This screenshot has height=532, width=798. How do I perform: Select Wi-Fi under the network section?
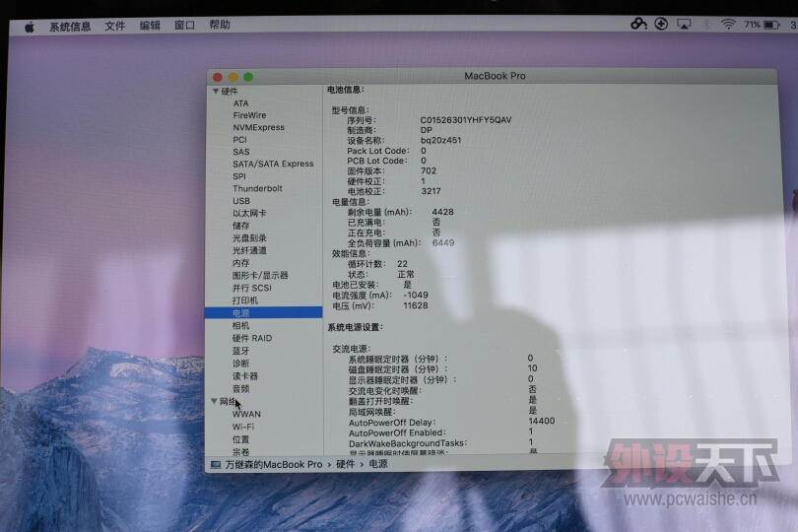coord(243,427)
